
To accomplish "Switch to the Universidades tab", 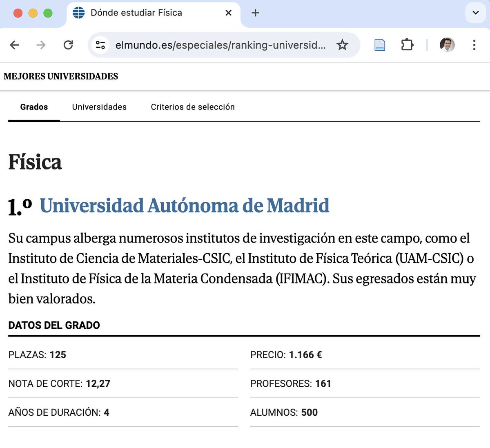I will 99,107.
